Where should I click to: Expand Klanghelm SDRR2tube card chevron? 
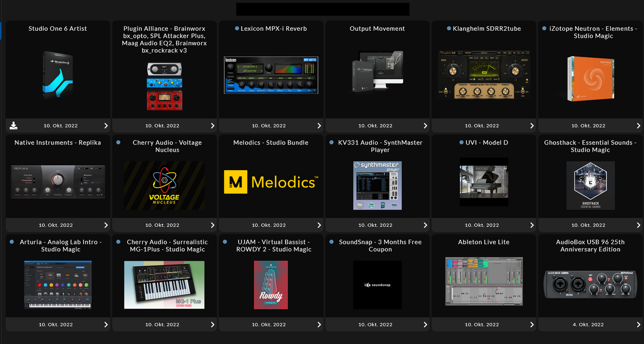[532, 125]
